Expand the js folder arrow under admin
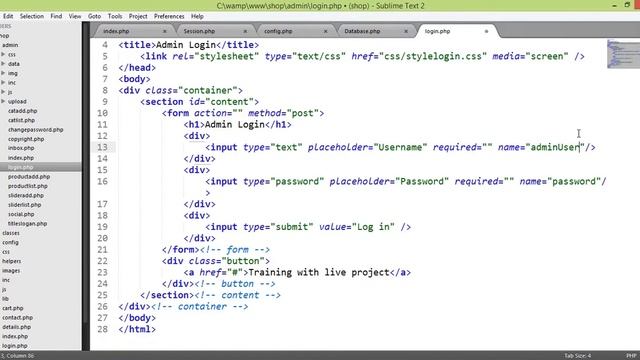Image resolution: width=640 pixels, height=360 pixels. tap(3, 92)
